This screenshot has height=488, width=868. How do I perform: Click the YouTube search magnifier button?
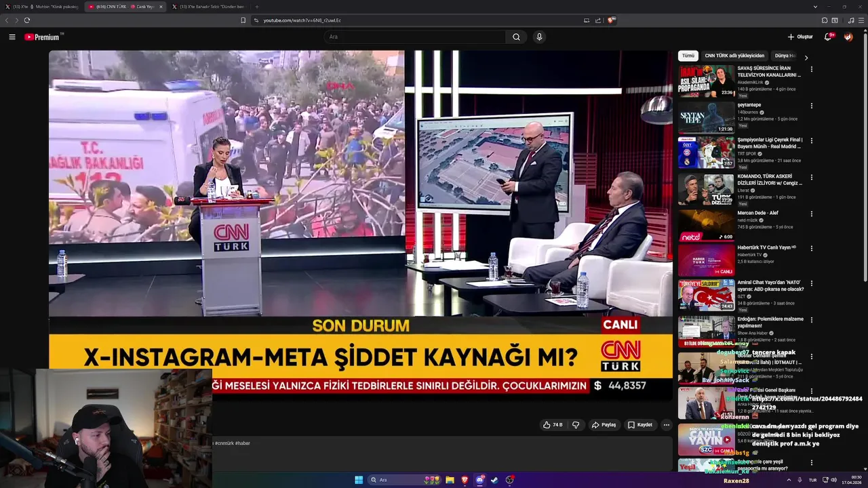(x=516, y=37)
